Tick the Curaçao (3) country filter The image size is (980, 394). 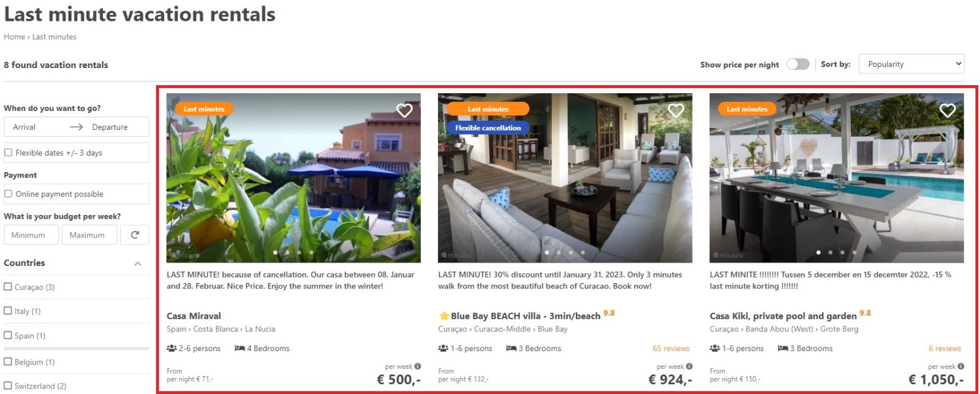point(8,287)
